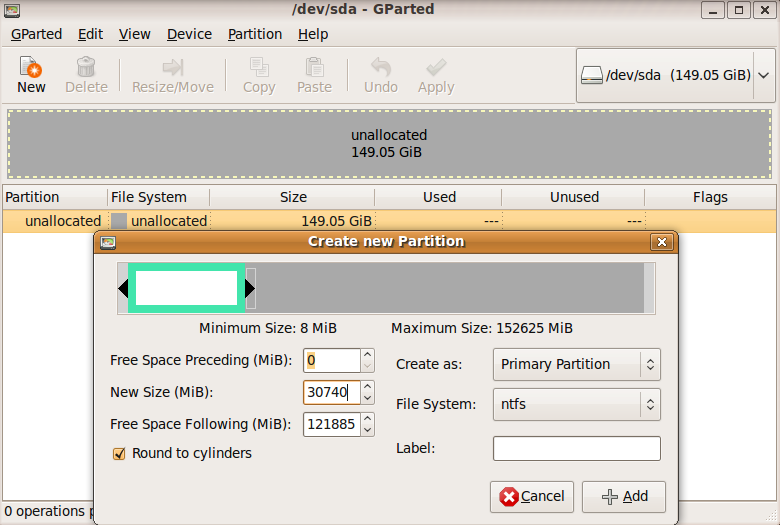Screen dimensions: 780x525
Task: Click the Maximum Size: 152625 MiB label
Action: click(482, 328)
